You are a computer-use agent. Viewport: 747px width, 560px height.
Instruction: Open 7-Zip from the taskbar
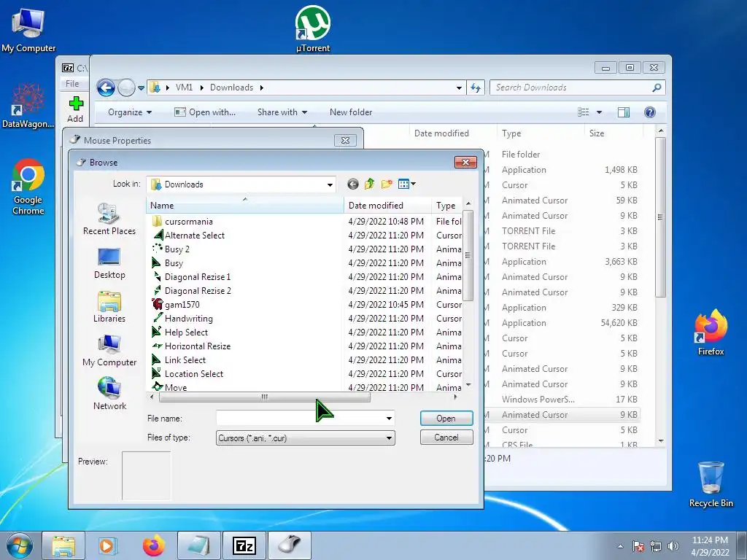click(x=244, y=545)
